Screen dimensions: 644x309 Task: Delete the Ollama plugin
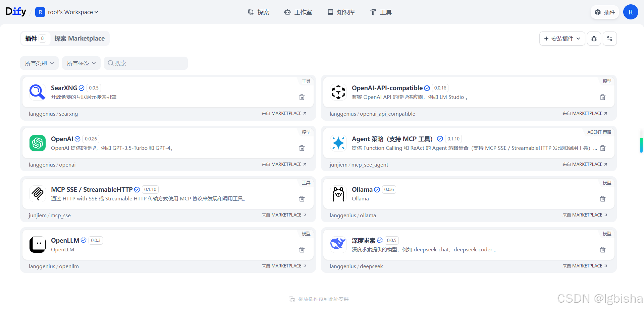(x=603, y=199)
